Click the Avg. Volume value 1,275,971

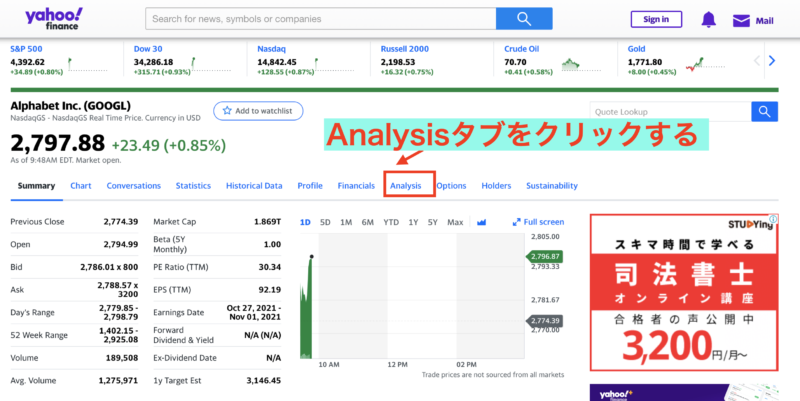(118, 381)
